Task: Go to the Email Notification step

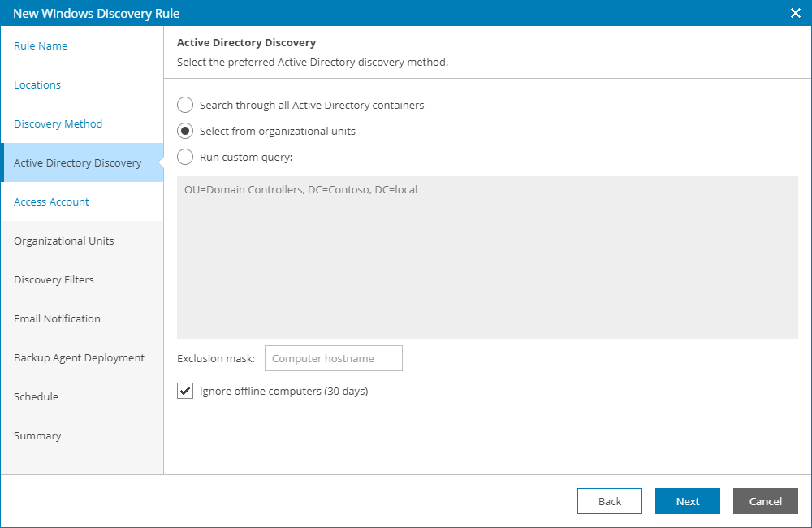Action: click(x=57, y=318)
